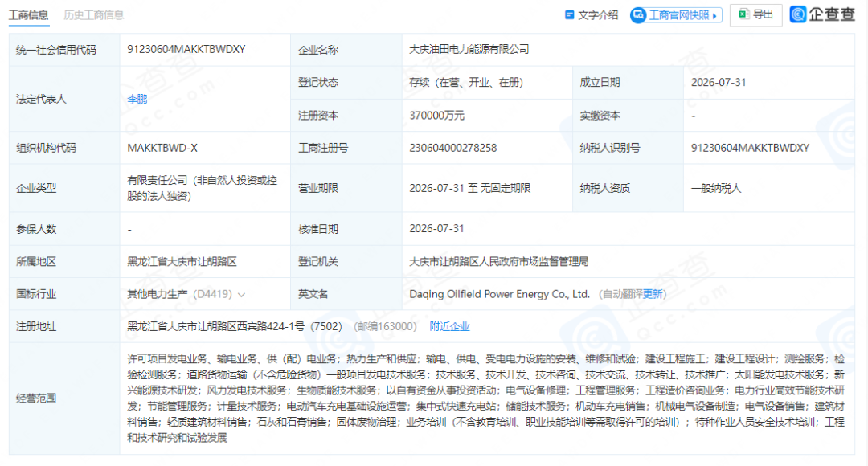Open the 附近企业 link
Viewport: 868px width, 466px height.
click(449, 326)
